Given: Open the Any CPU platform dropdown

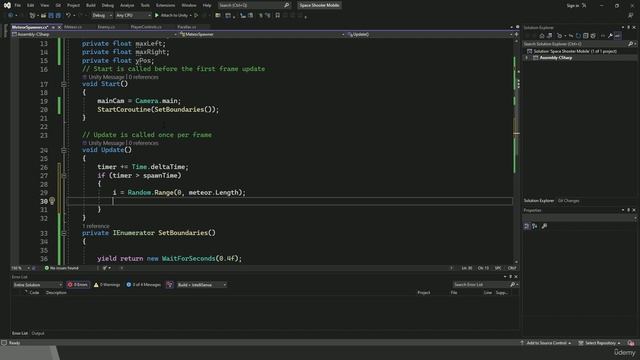Looking at the screenshot, I should pyautogui.click(x=133, y=16).
